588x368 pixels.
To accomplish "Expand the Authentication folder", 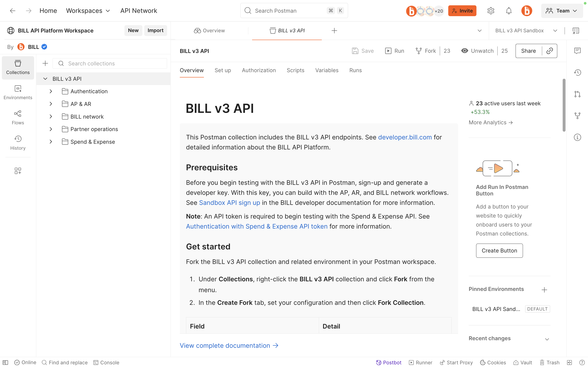I will click(x=51, y=91).
